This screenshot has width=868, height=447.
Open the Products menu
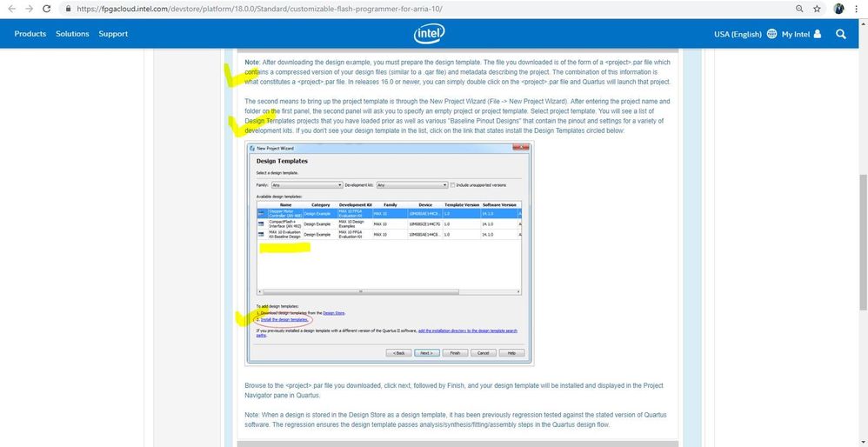pyautogui.click(x=30, y=34)
